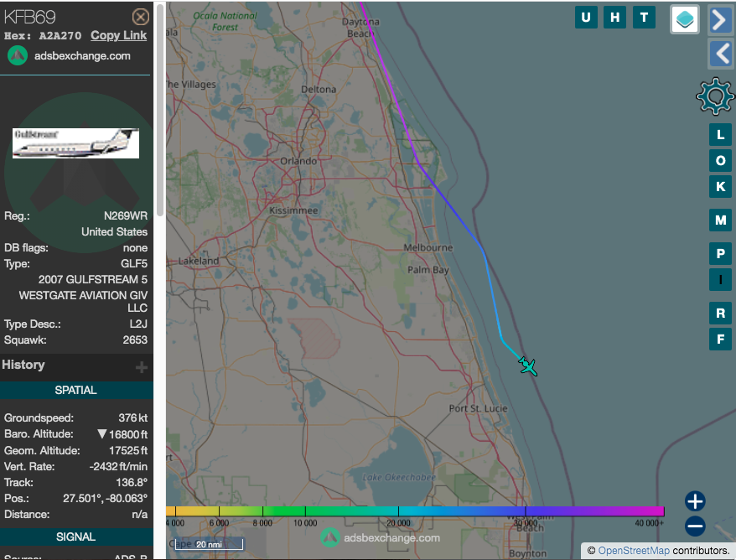Image resolution: width=736 pixels, height=560 pixels.
Task: Click the adsbexchange.com watermark logo on map
Action: click(x=330, y=538)
